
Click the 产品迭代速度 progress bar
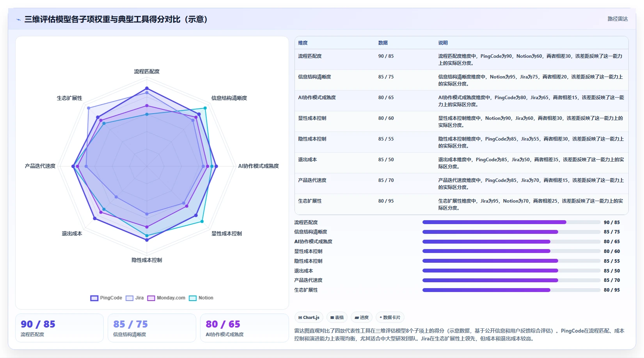click(x=511, y=280)
